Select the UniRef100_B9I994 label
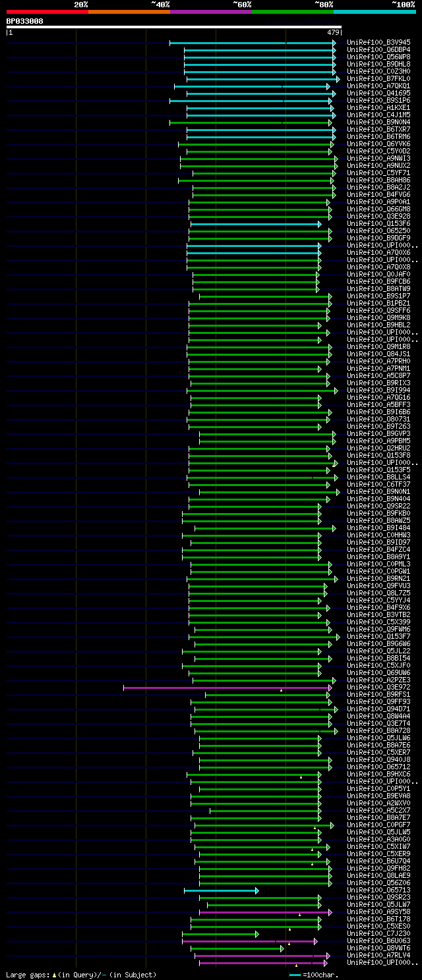The height and width of the screenshot is (980, 422). click(x=378, y=391)
